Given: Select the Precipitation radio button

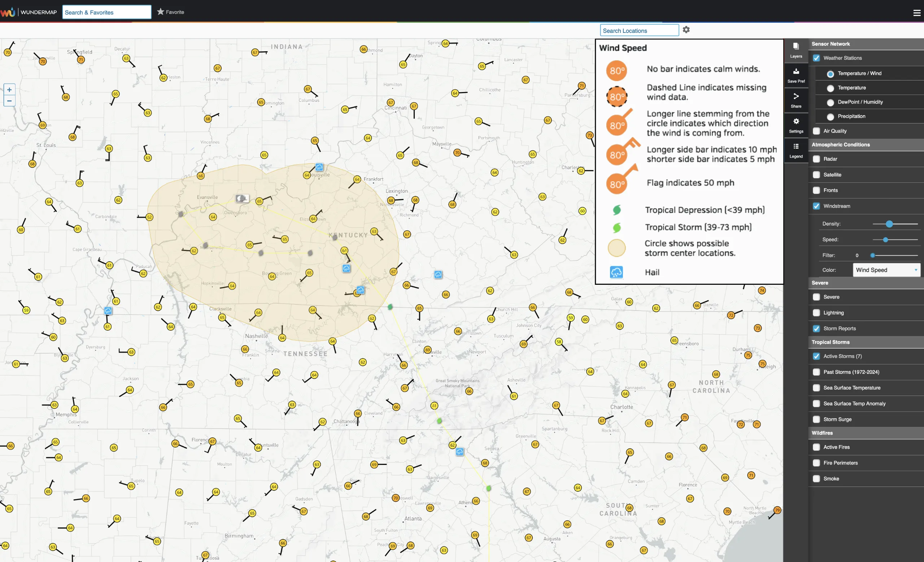Looking at the screenshot, I should point(831,117).
